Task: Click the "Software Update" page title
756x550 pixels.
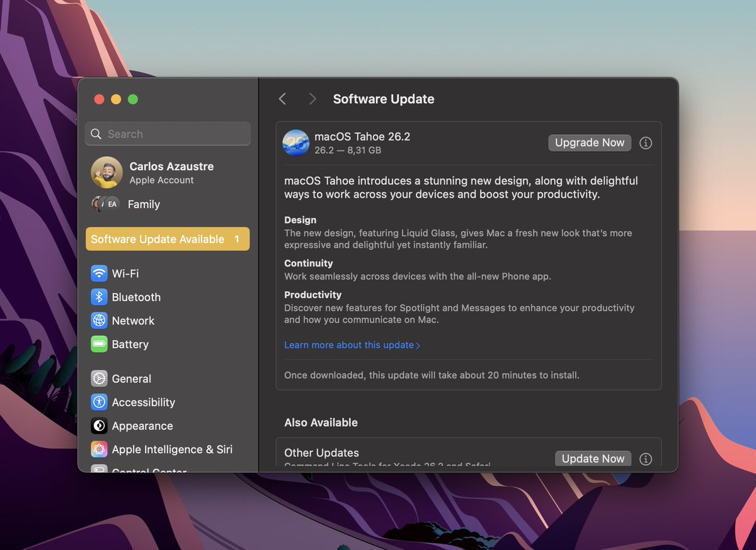Action: [384, 99]
